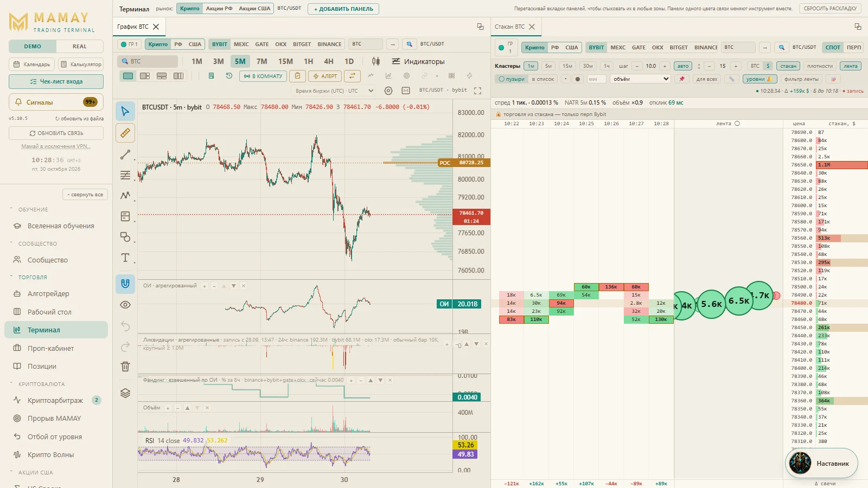
Task: Open the объём cluster metric dropdown
Action: 641,79
